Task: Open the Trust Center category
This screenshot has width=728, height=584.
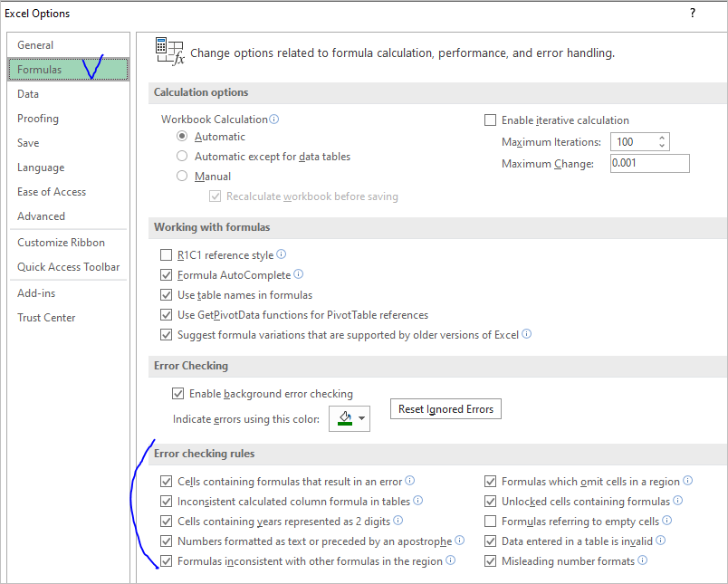Action: (68, 318)
